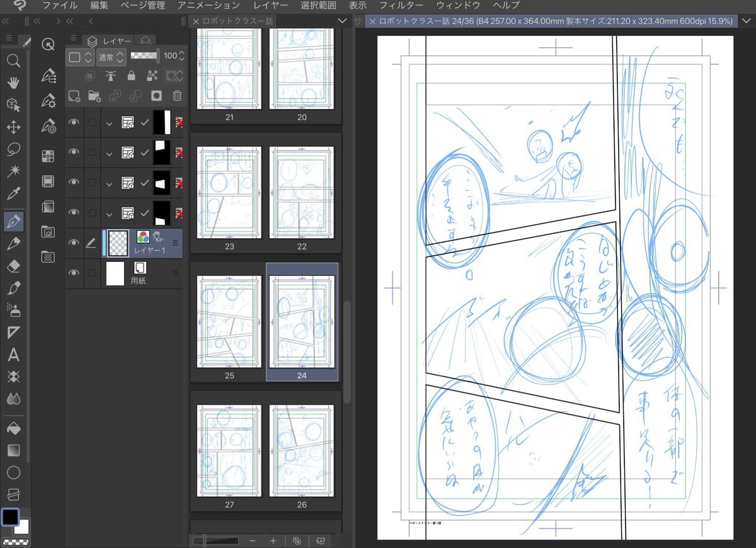
Task: Select the Airbrush spray tool
Action: (x=13, y=310)
